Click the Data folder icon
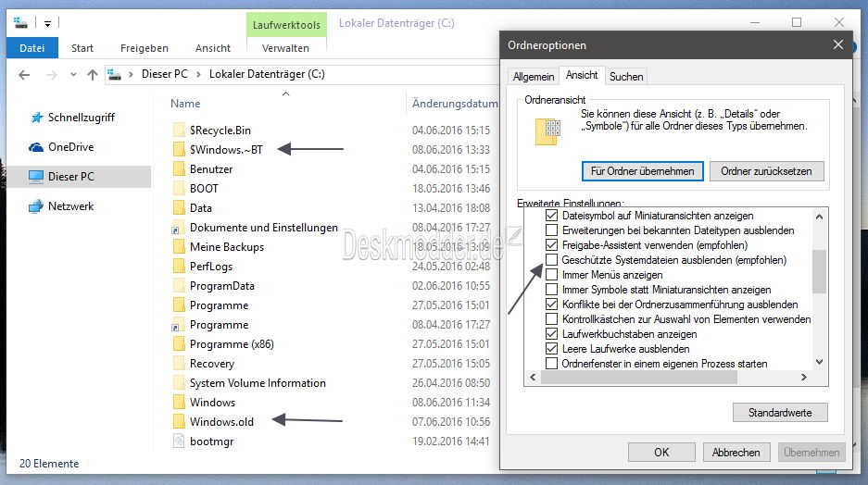 pyautogui.click(x=179, y=208)
